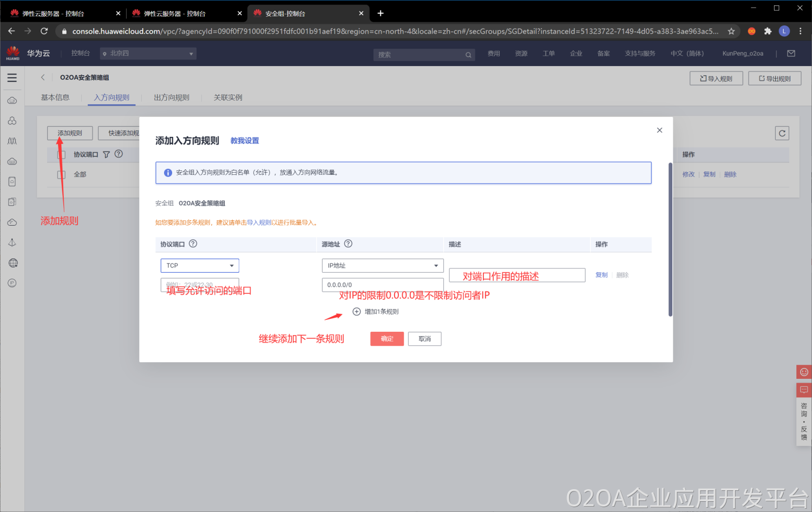The height and width of the screenshot is (512, 812).
Task: Click the plus circle icon for 增加1条规则
Action: coord(357,311)
